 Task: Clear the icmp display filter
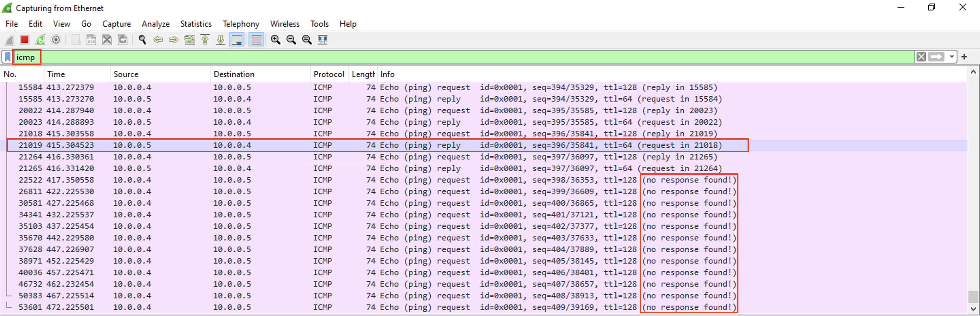[921, 57]
